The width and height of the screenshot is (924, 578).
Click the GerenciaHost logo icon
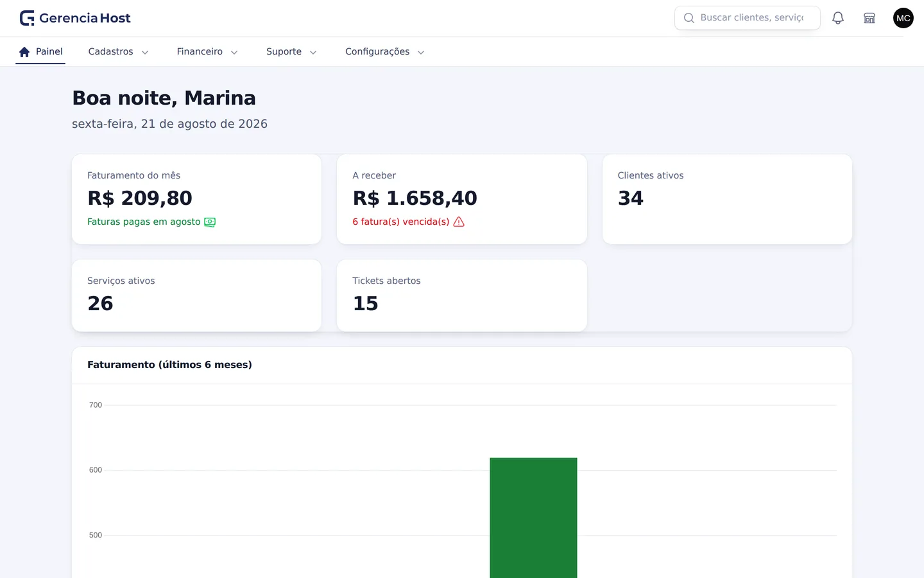pos(27,18)
